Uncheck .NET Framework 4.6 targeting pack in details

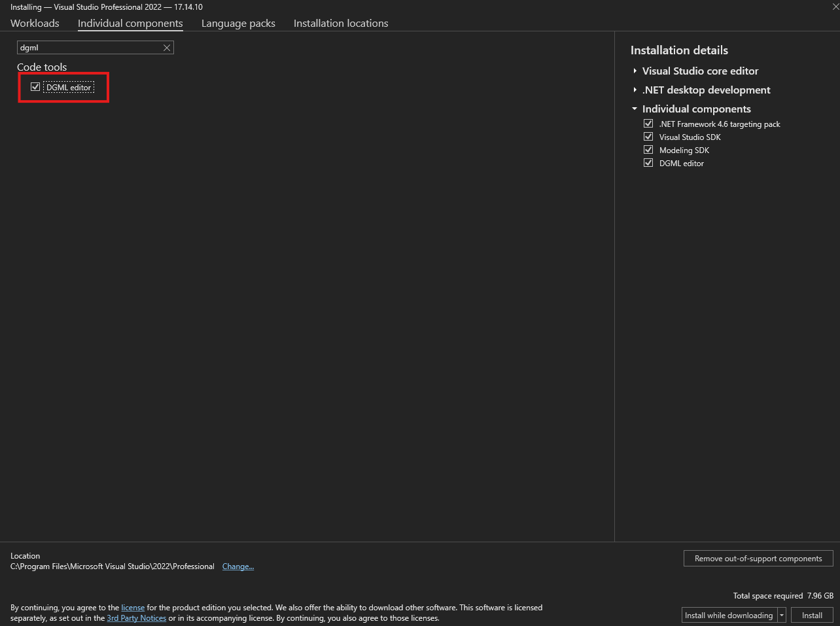click(648, 124)
